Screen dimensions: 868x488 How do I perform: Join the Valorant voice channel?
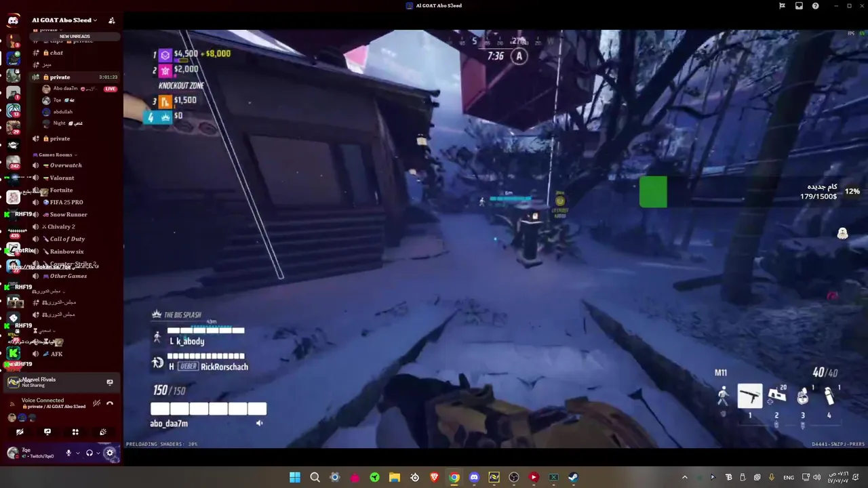click(x=75, y=178)
